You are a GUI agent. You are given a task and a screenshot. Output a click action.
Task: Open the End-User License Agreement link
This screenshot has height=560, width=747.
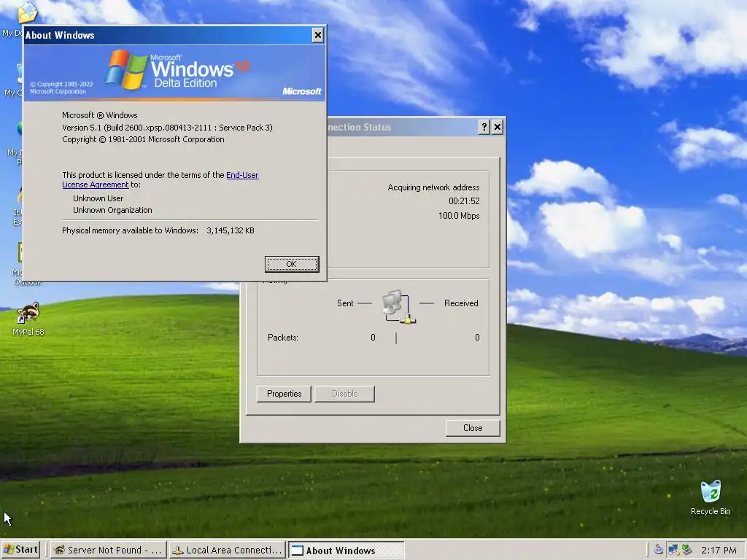pyautogui.click(x=242, y=175)
